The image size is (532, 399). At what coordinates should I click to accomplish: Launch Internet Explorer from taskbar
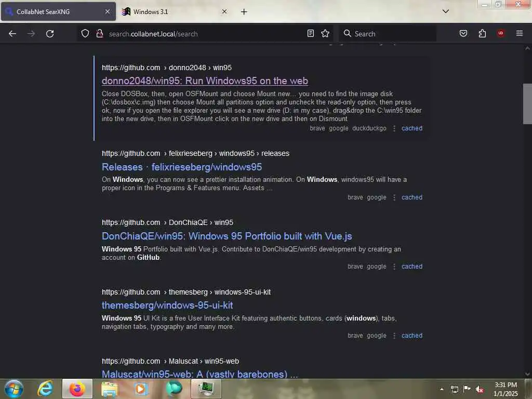click(x=46, y=389)
